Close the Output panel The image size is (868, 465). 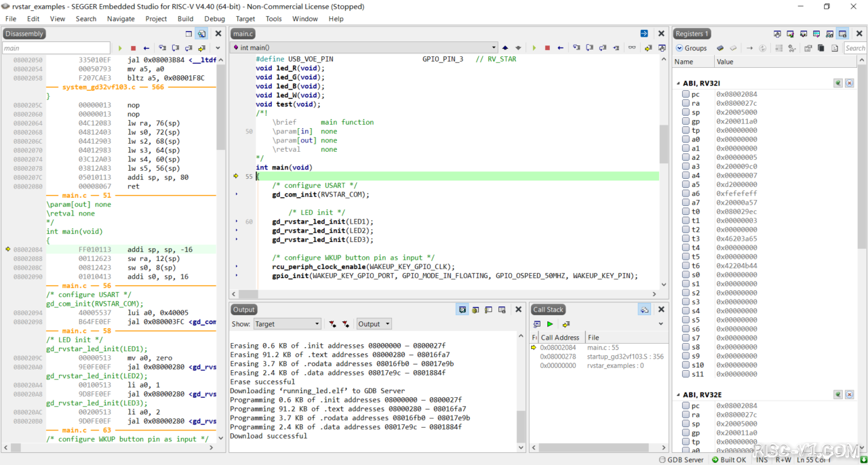(518, 310)
